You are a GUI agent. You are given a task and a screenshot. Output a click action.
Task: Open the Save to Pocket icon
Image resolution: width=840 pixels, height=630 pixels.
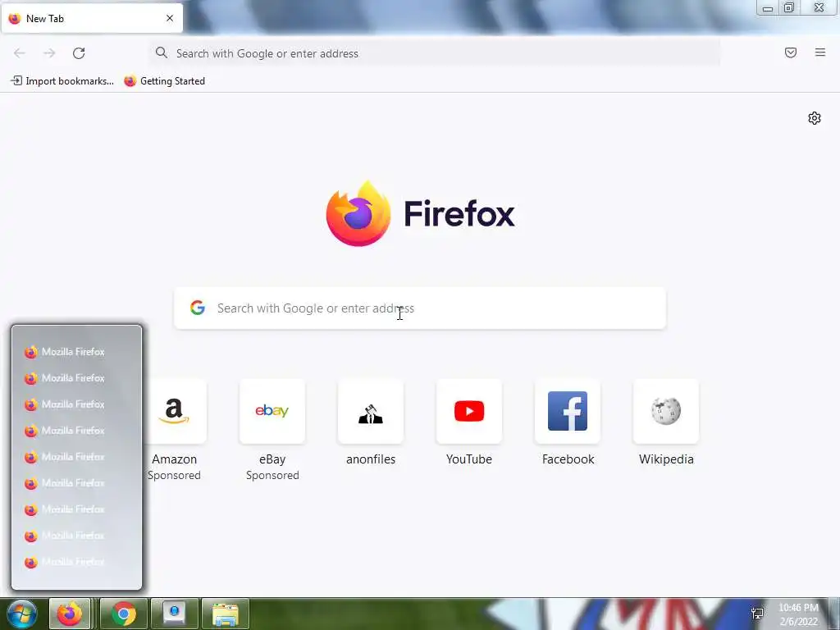(x=791, y=52)
